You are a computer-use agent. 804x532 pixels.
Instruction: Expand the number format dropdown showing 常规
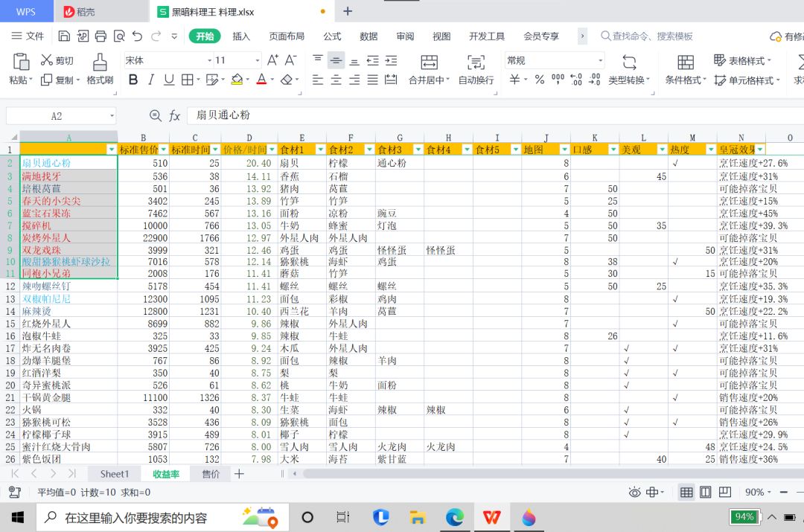click(x=600, y=60)
